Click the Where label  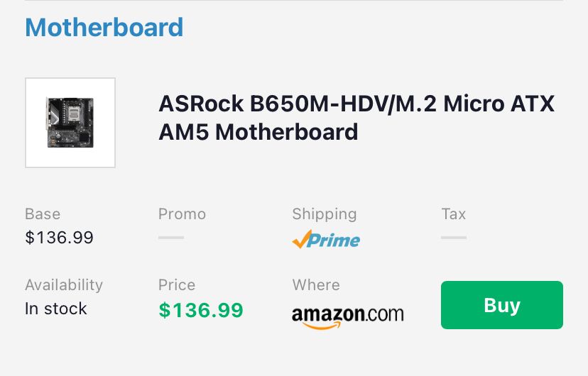316,285
